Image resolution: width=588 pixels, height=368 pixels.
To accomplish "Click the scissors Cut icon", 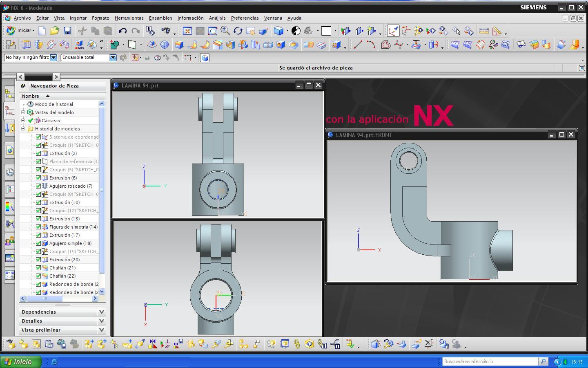I will coord(82,31).
